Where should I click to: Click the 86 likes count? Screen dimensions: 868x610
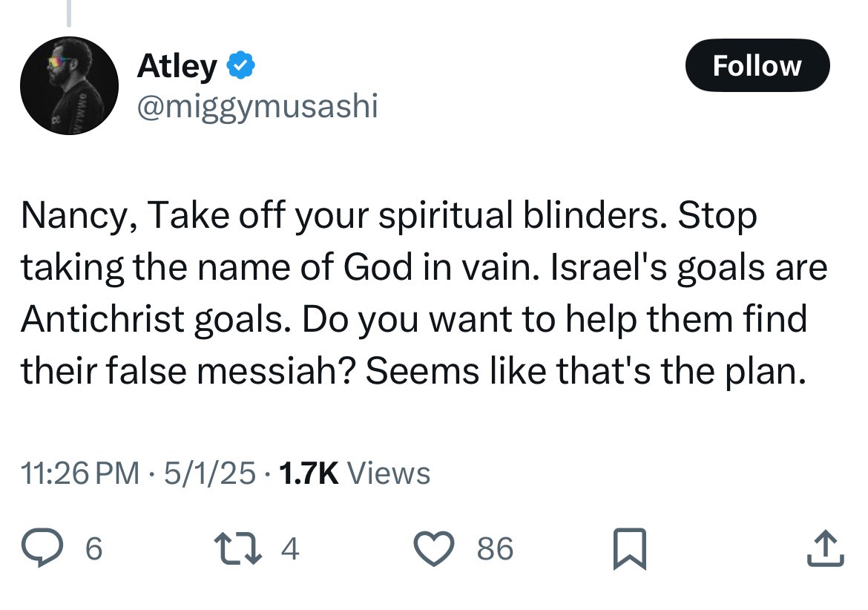click(x=495, y=550)
